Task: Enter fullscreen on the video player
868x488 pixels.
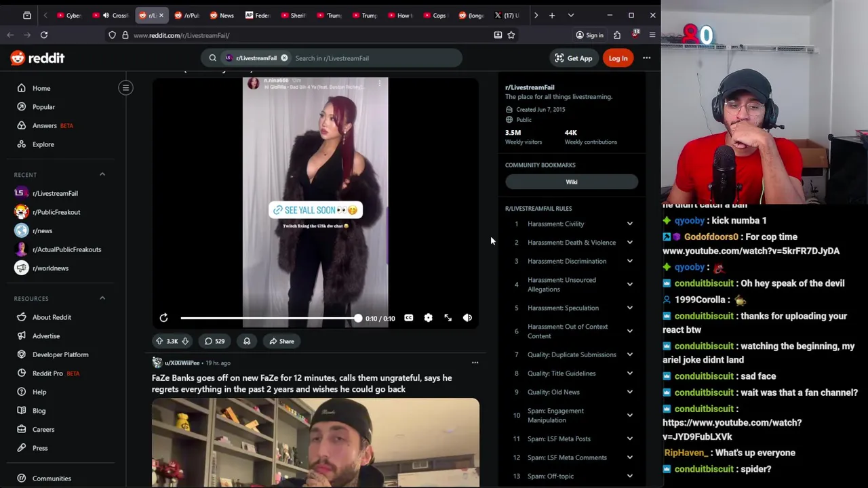Action: click(x=448, y=318)
